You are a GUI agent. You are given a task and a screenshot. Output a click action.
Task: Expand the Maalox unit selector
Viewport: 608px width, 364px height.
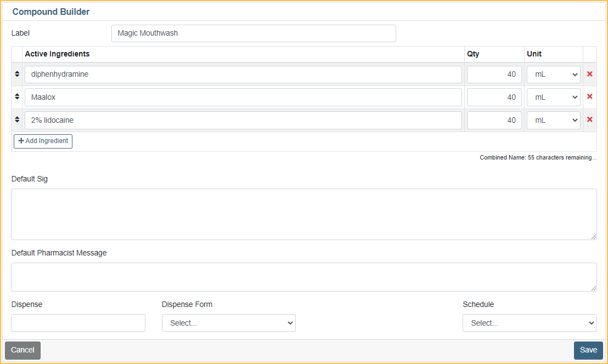coord(553,97)
